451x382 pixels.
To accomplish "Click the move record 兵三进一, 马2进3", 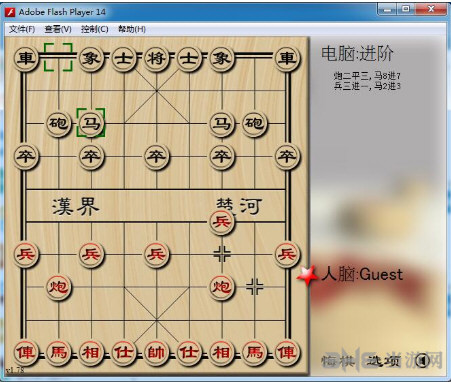I will point(367,86).
